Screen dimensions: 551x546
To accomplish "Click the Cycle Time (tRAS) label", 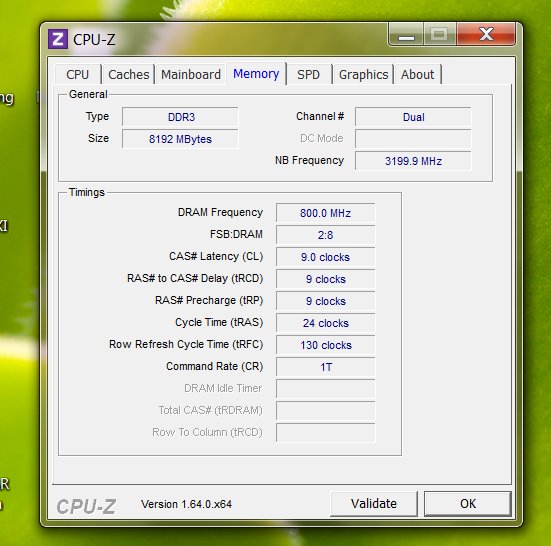I will point(219,322).
